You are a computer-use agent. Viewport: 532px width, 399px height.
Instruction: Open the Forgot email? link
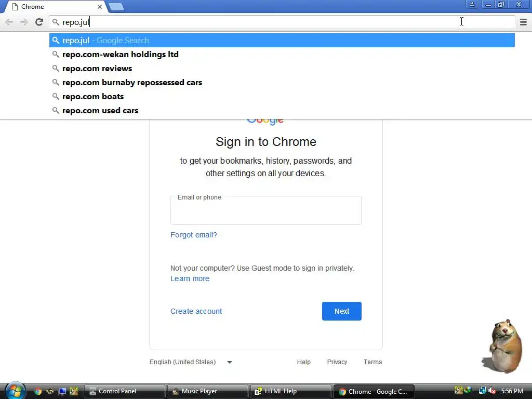click(x=193, y=235)
